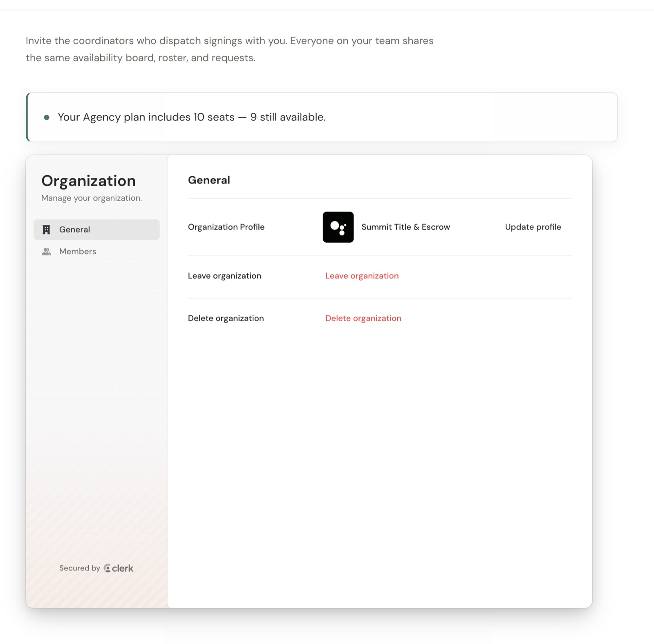
Task: Click the Organization Profile label
Action: click(x=226, y=227)
